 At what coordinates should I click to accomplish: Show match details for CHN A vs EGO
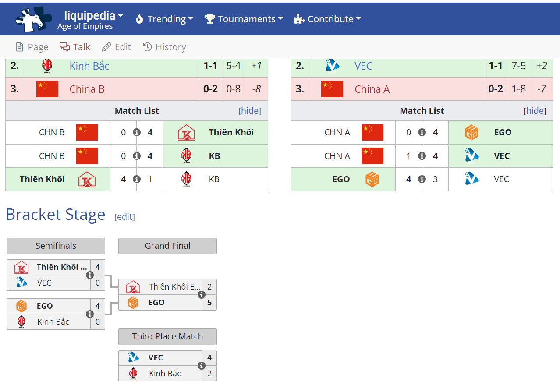[x=422, y=132]
